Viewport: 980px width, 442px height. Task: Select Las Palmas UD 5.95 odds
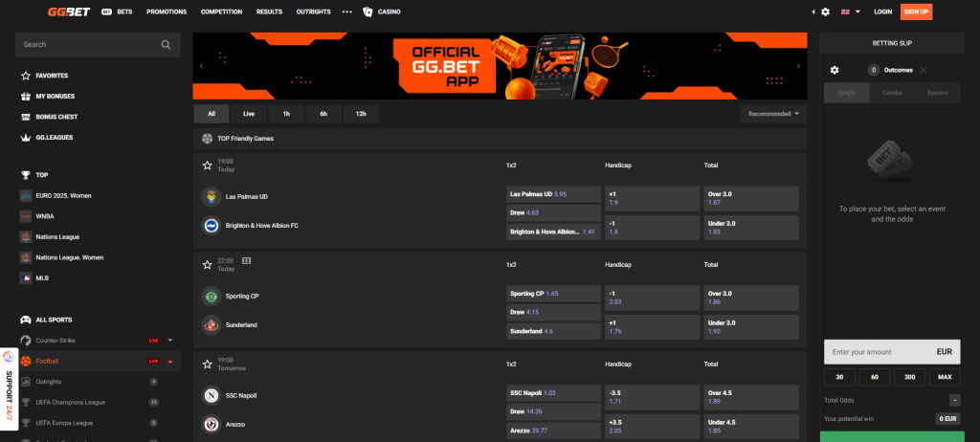point(553,194)
